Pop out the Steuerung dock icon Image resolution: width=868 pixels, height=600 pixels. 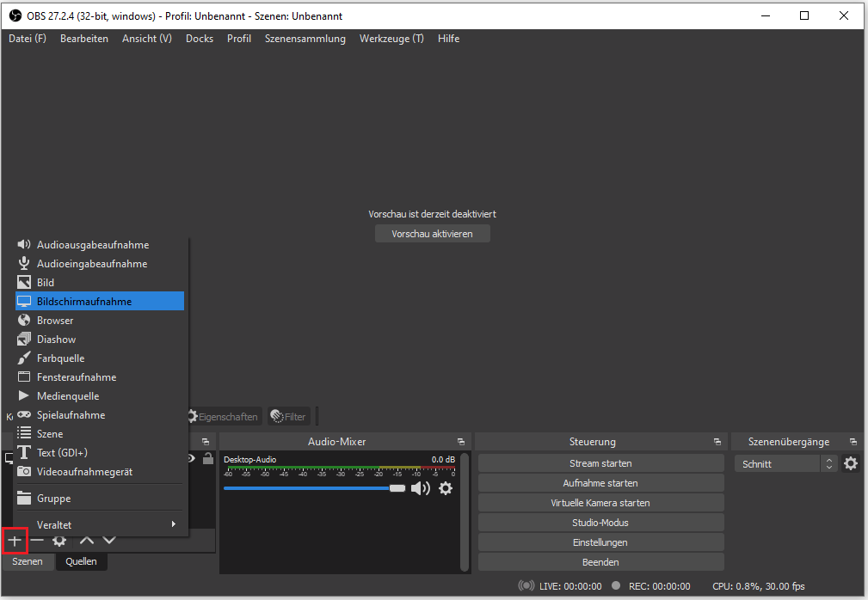pos(717,442)
